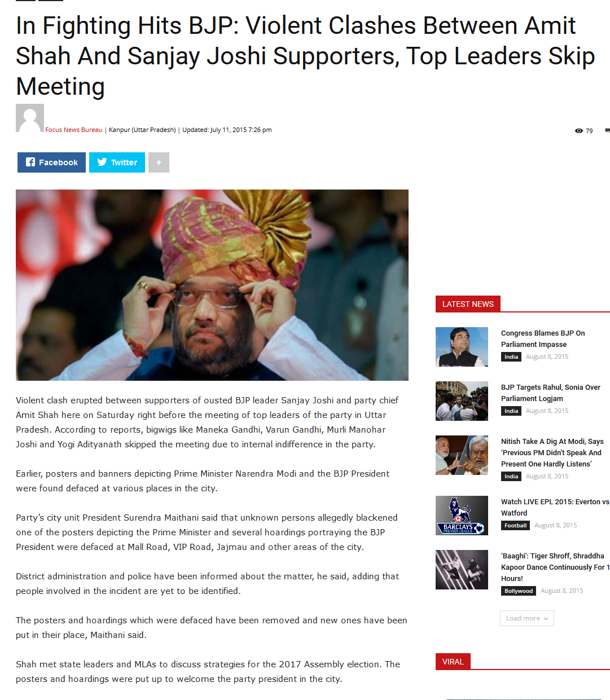This screenshot has height=700, width=610.
Task: Select the VIRAL tab header
Action: (453, 662)
